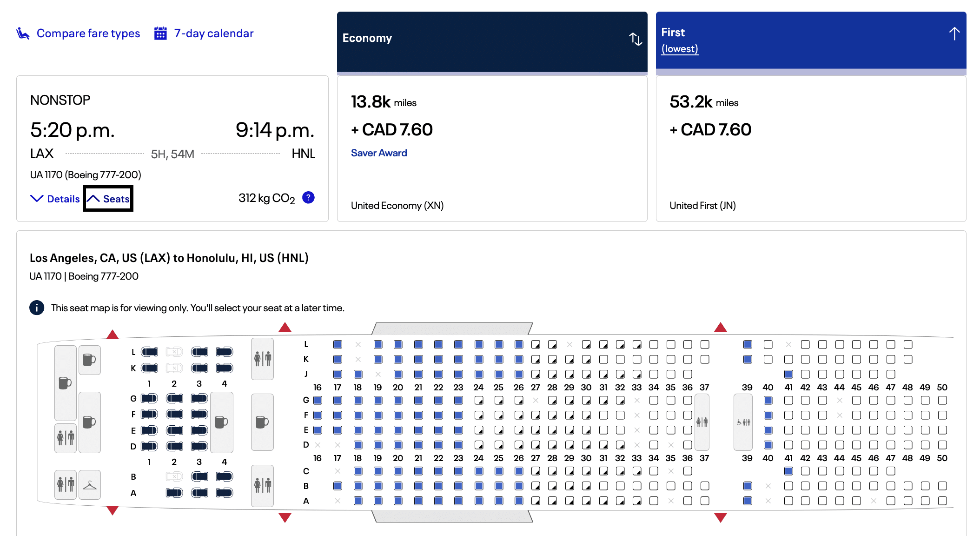Click the galley cup icon beside first-class row 4

221,422
